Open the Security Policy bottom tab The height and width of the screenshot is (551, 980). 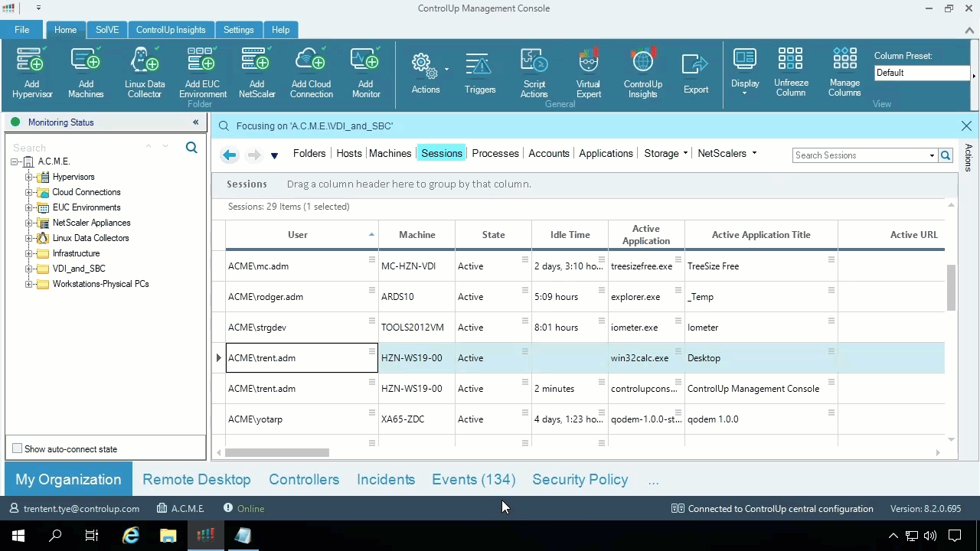pyautogui.click(x=580, y=480)
